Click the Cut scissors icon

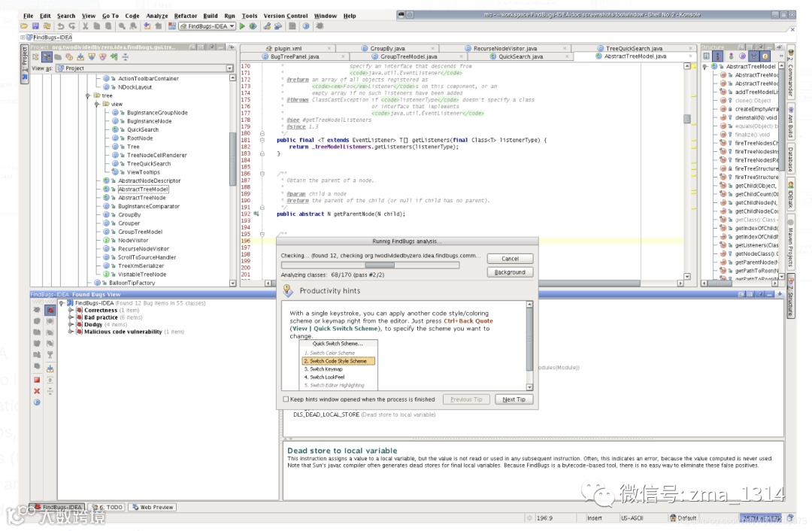(x=85, y=26)
